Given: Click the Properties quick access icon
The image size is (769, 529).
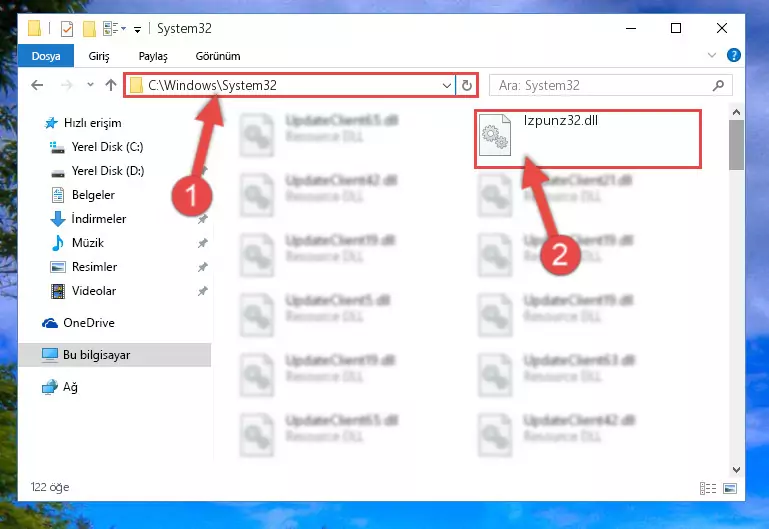Looking at the screenshot, I should (x=67, y=29).
